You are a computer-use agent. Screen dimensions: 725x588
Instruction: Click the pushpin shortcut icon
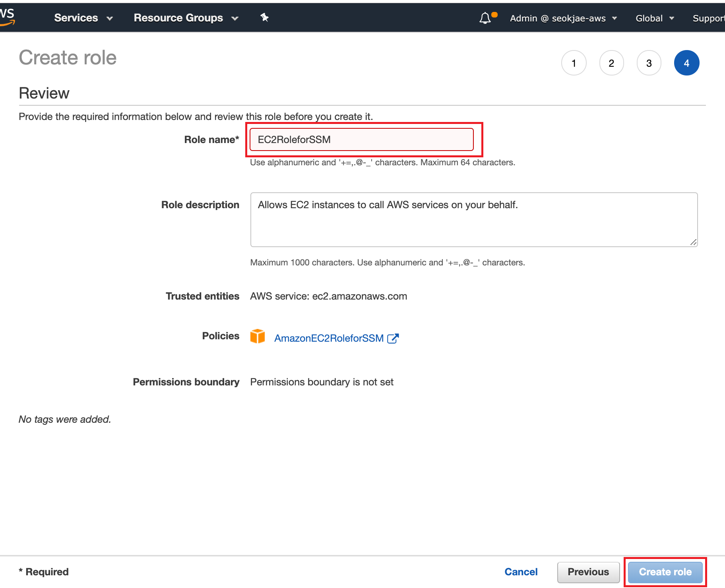[x=264, y=17]
